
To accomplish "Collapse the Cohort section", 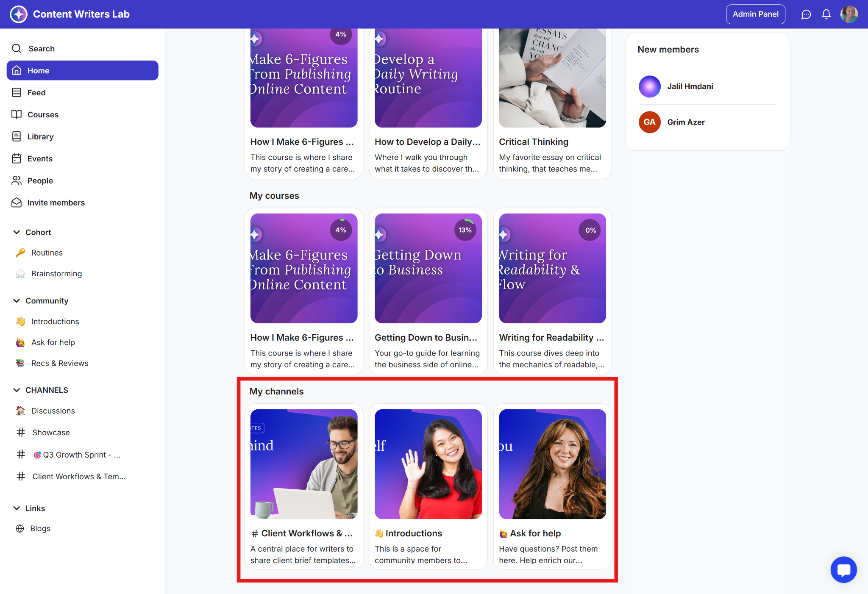I will coord(17,232).
